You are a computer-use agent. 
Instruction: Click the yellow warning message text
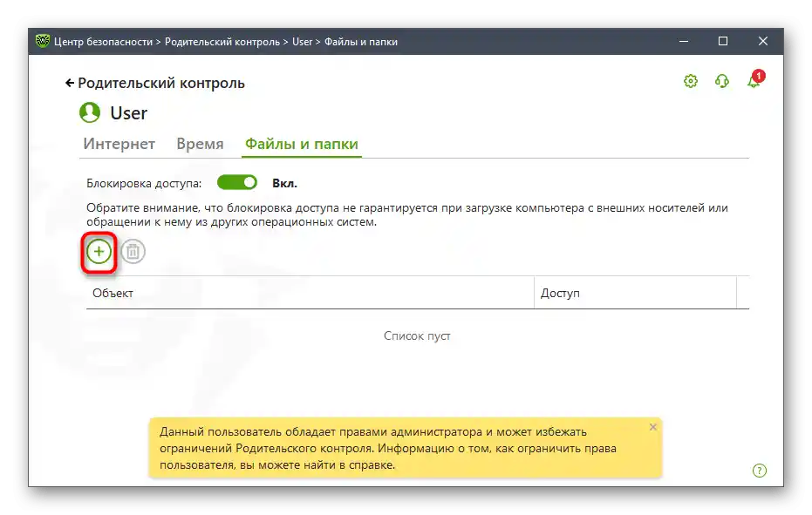pyautogui.click(x=388, y=448)
